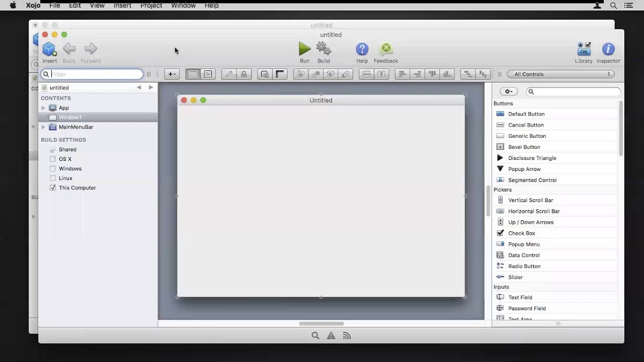Click the library vertical scrollbar
Viewport: 644px width, 362px height.
click(621, 128)
